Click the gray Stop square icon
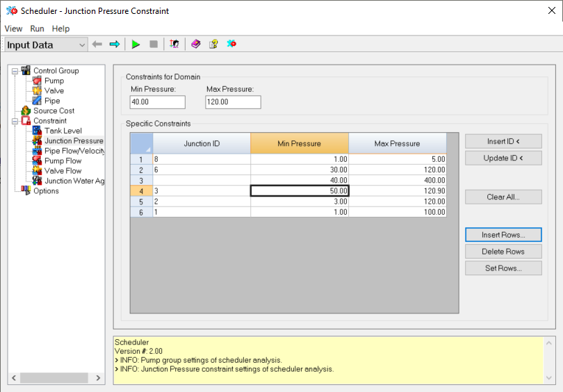Image resolution: width=563 pixels, height=392 pixels. click(154, 44)
